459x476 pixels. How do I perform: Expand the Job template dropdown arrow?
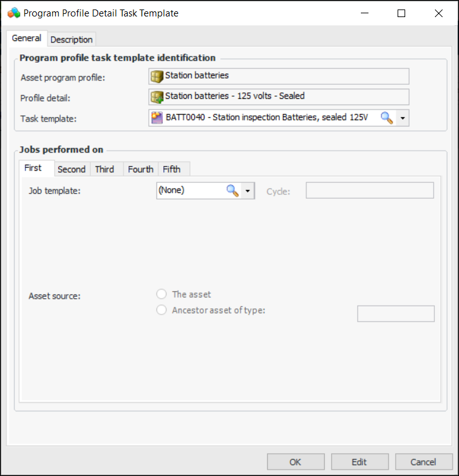(x=248, y=191)
